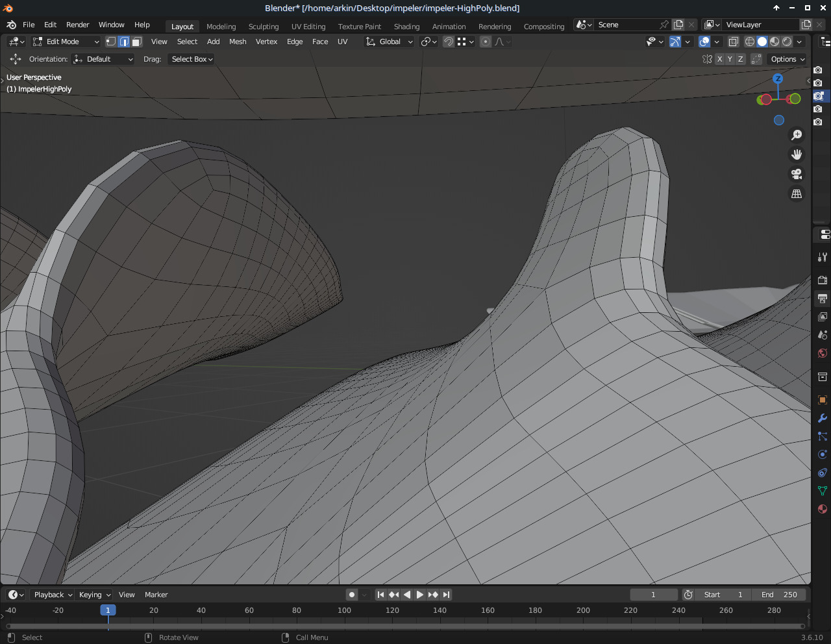Click the Z axis gizmo handle
Viewport: 831px width, 644px height.
778,79
